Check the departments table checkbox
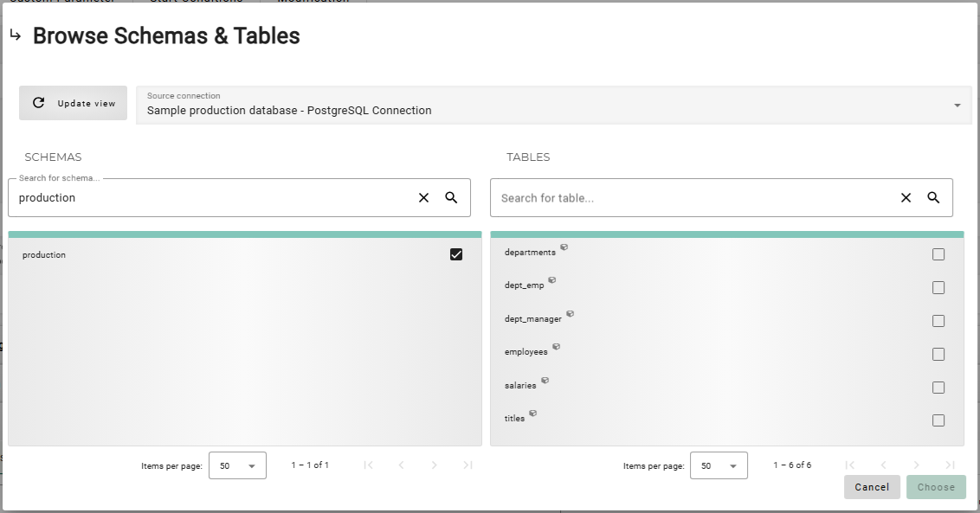980x513 pixels. tap(938, 253)
